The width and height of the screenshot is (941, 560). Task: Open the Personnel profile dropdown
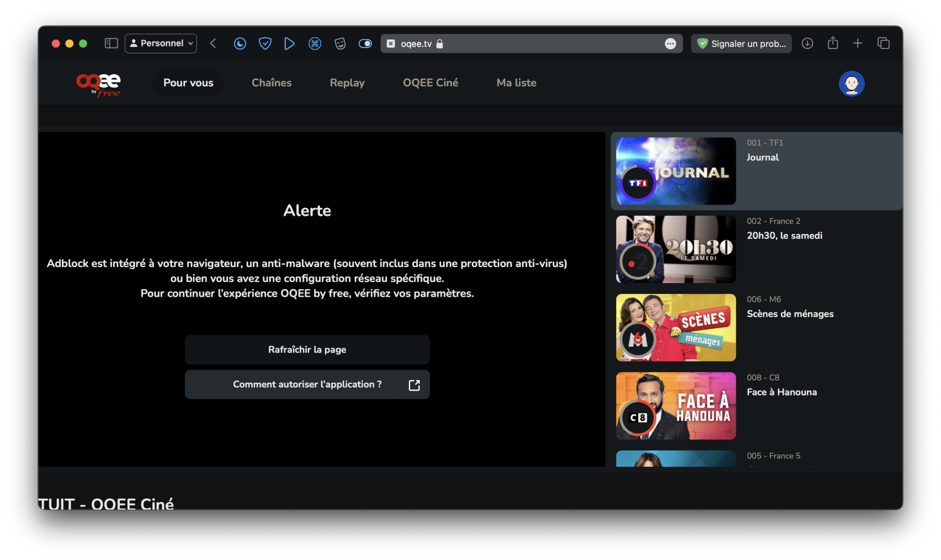click(160, 43)
